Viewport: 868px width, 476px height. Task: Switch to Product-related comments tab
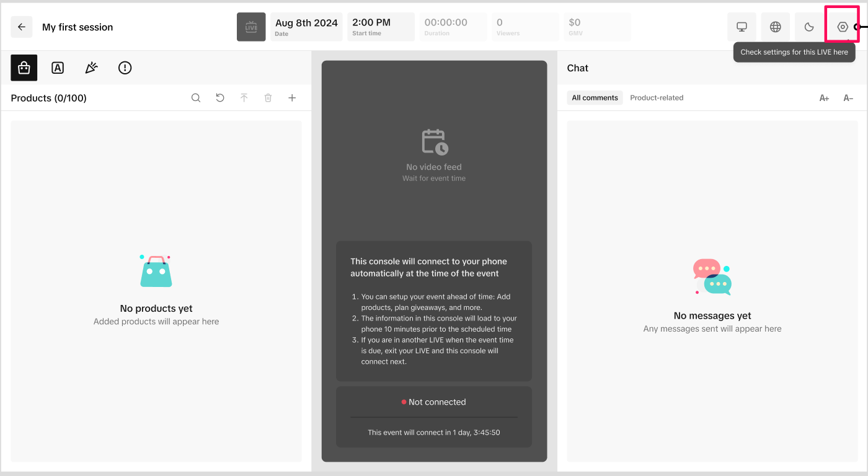[x=657, y=98]
